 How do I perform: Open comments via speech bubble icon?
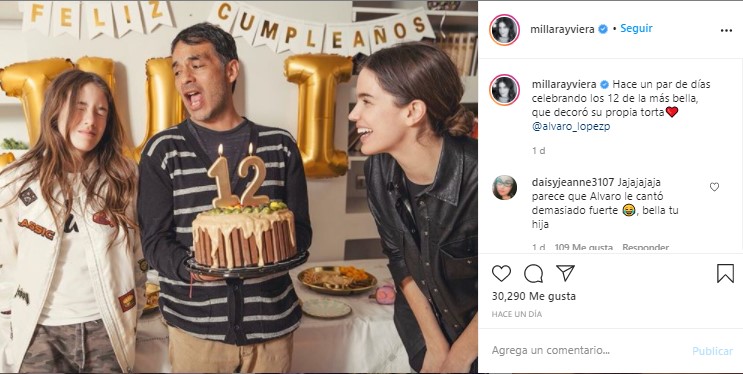(533, 274)
